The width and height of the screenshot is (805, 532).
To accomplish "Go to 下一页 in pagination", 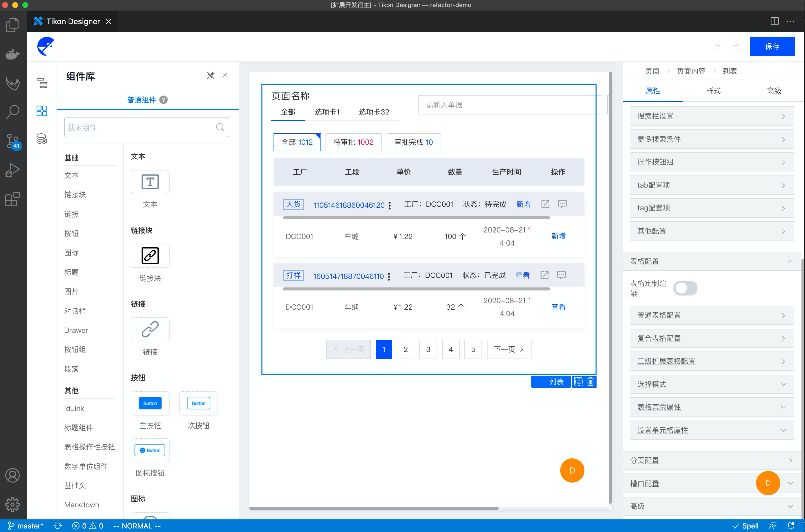I will (509, 349).
